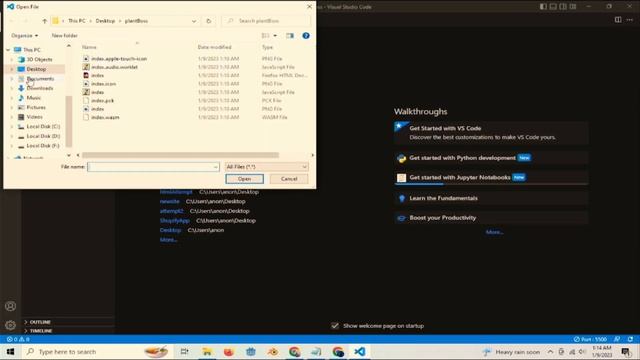Viewport: 640px width, 360px height.
Task: Expand the Desktop tree node
Action: coord(12,69)
